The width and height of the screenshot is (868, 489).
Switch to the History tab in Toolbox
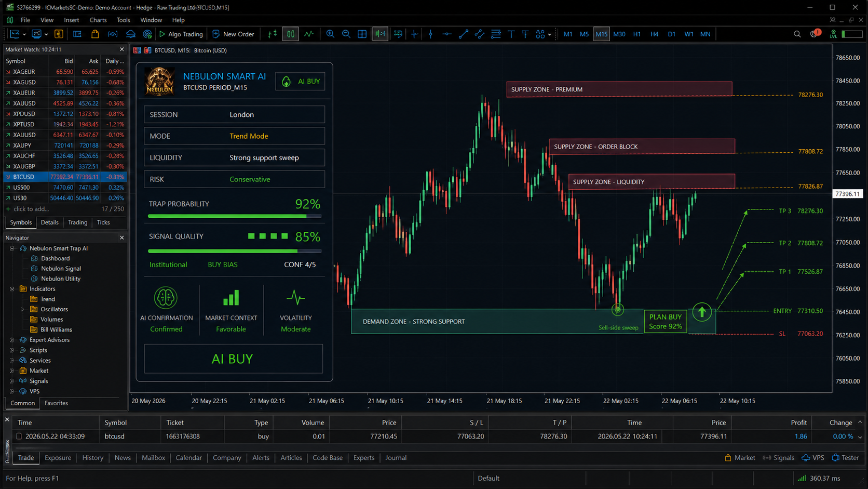(x=92, y=458)
